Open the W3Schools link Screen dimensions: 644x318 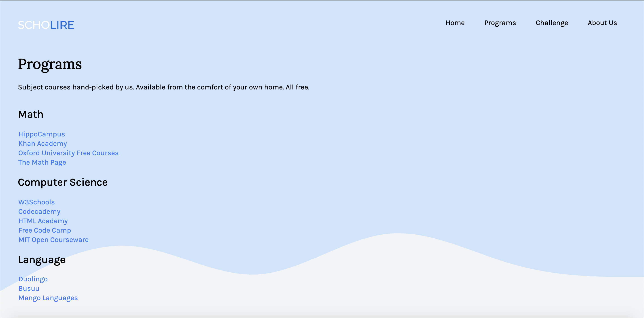click(36, 202)
